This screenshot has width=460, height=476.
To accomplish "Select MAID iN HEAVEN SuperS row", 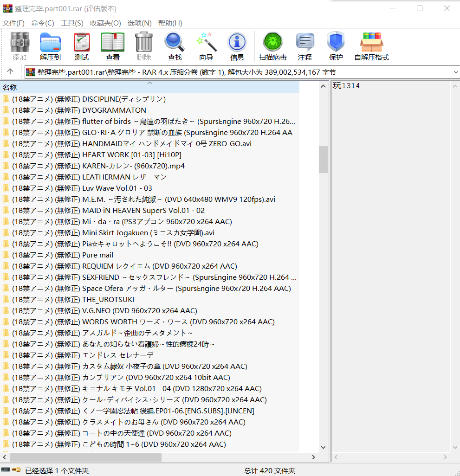I will tap(149, 210).
